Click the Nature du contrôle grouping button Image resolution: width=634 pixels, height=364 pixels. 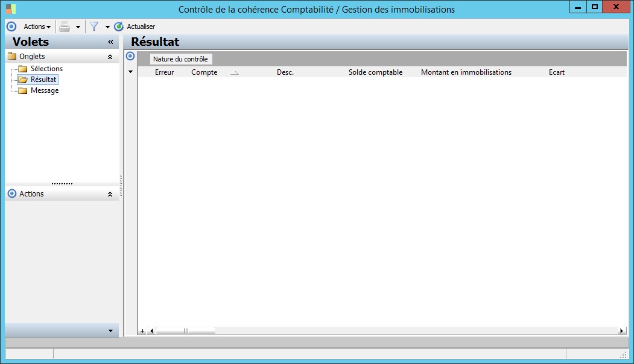click(x=181, y=59)
